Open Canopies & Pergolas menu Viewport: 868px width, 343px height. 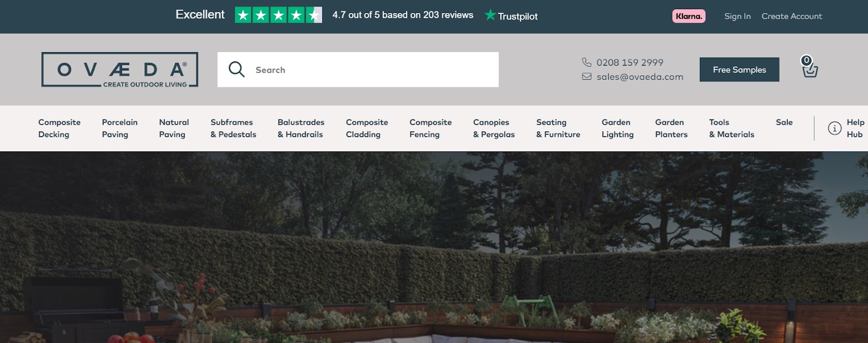(x=494, y=128)
